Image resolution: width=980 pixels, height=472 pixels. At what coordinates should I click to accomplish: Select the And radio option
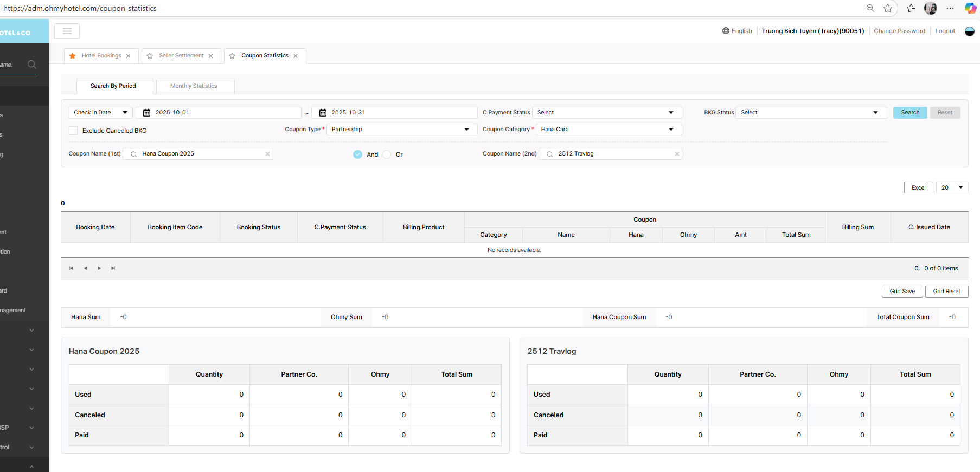[357, 154]
